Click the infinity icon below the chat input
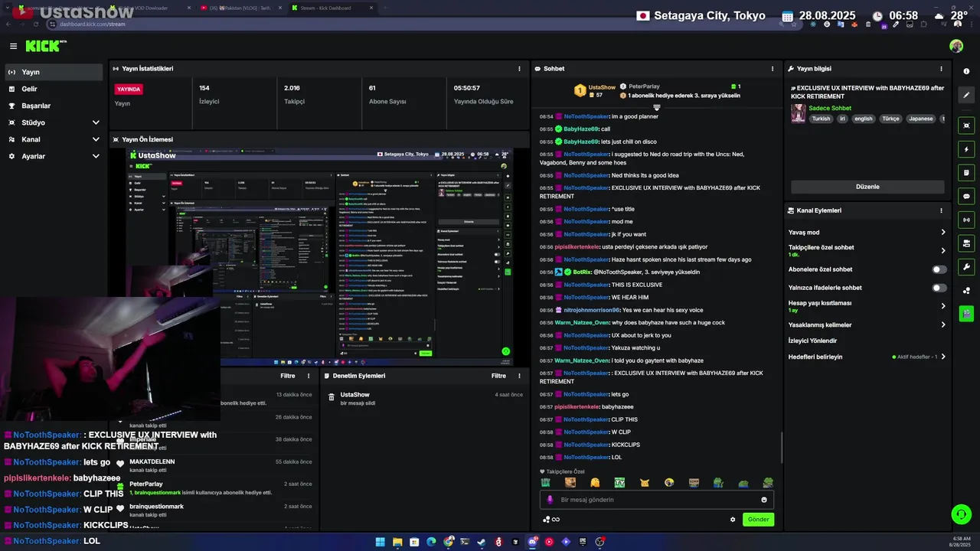980x551 pixels. click(555, 520)
